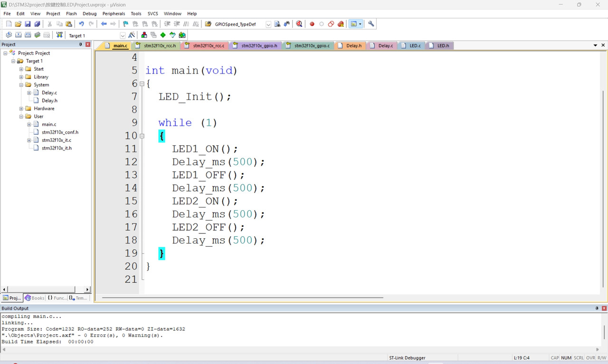Start debug session with magnifier icon

[299, 24]
